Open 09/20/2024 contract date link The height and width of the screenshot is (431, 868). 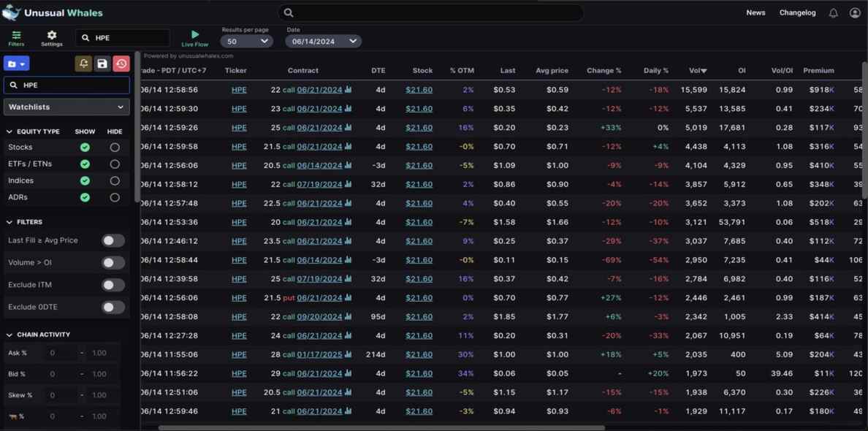point(319,316)
